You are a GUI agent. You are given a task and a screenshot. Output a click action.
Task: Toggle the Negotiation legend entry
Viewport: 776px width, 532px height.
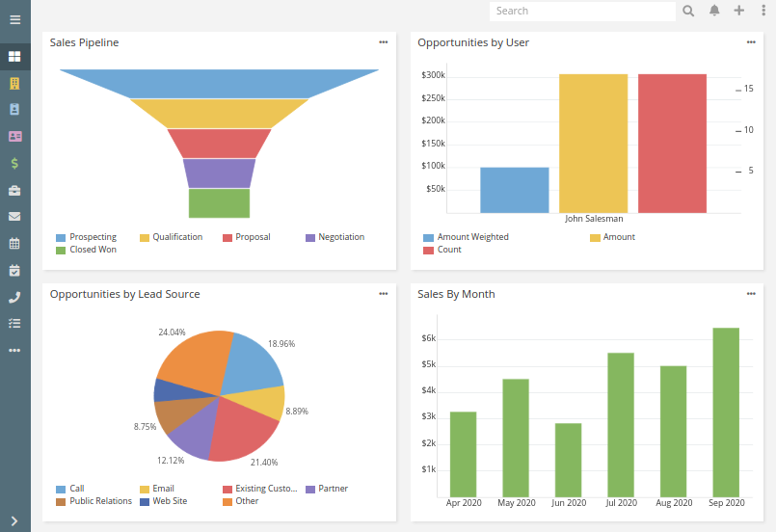335,237
